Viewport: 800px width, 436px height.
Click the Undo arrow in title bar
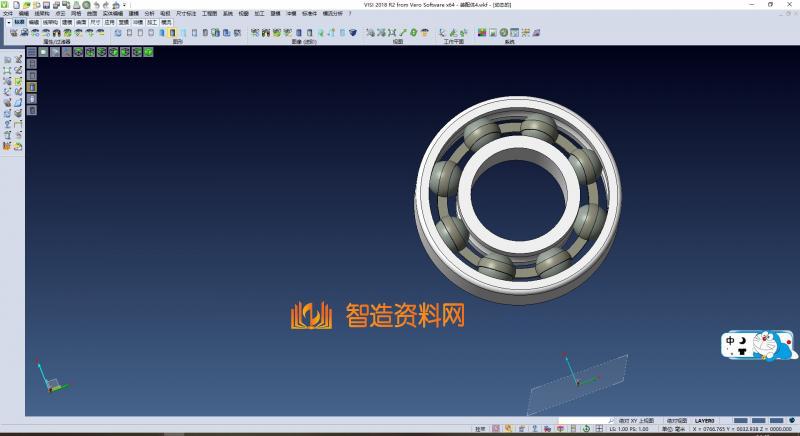click(x=96, y=5)
